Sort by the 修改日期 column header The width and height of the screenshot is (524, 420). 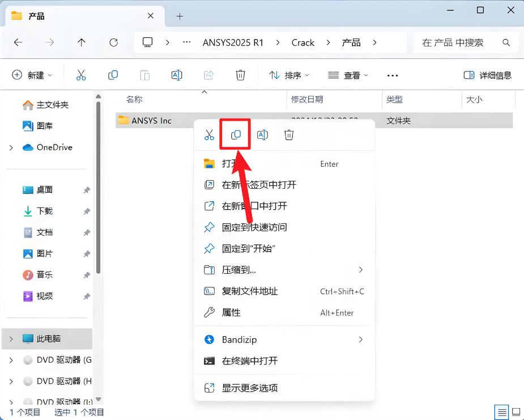[x=334, y=99]
